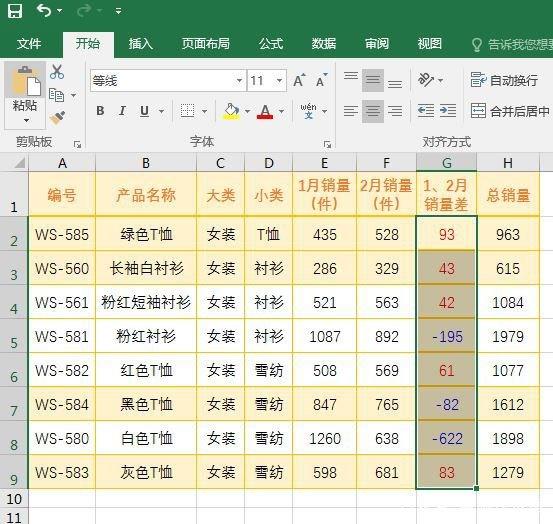Open the 视图 ribbon tab
This screenshot has height=524, width=553.
430,44
